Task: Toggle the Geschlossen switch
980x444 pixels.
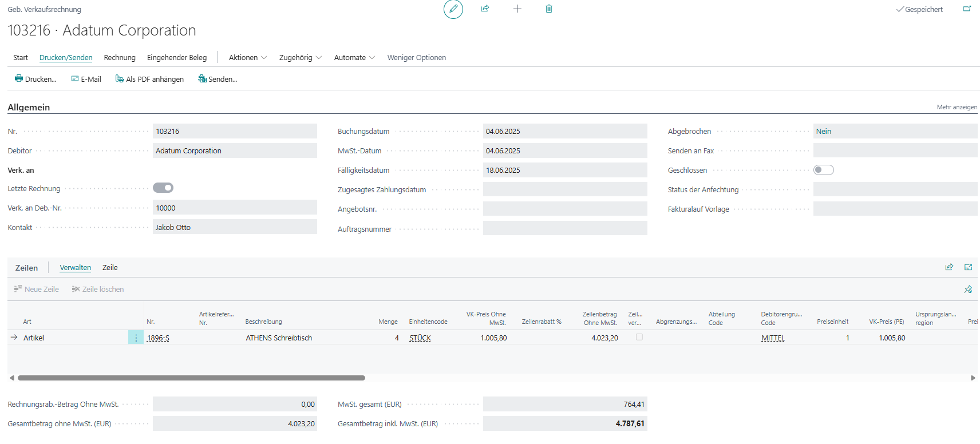Action: pyautogui.click(x=823, y=170)
